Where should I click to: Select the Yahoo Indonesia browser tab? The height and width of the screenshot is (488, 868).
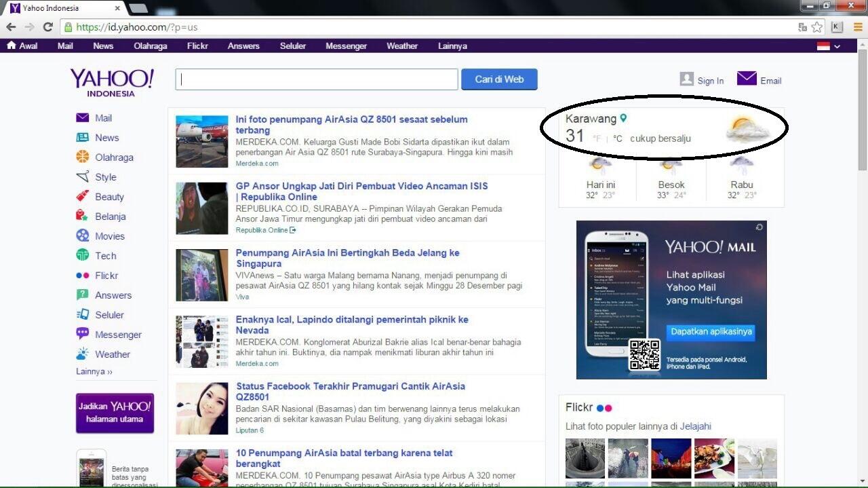(64, 8)
